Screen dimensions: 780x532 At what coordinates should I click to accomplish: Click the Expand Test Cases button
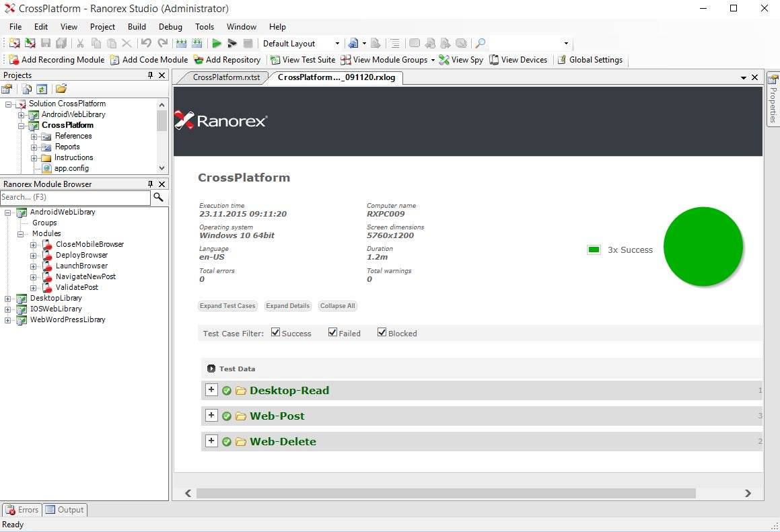(x=227, y=305)
